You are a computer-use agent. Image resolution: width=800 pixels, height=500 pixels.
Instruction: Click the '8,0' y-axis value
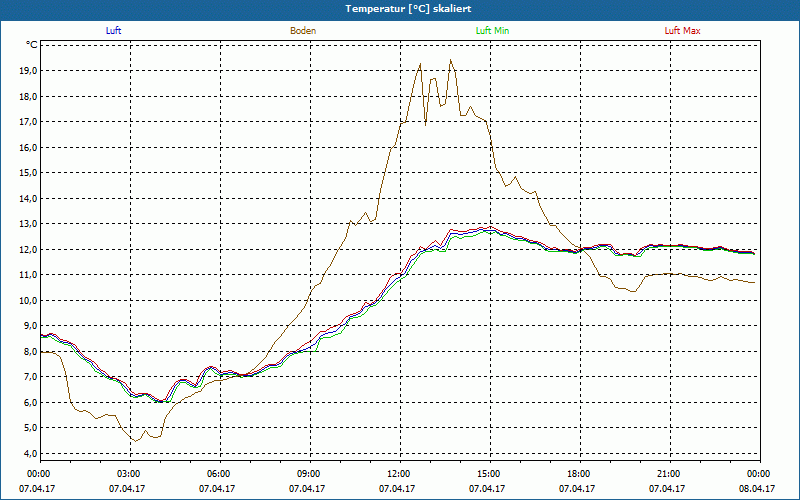(x=30, y=351)
